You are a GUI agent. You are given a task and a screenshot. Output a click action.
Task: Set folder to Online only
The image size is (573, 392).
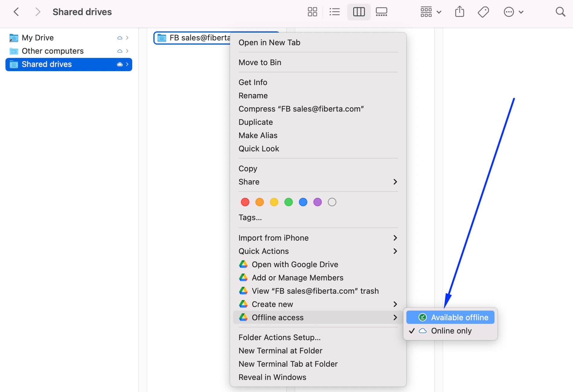pyautogui.click(x=450, y=331)
